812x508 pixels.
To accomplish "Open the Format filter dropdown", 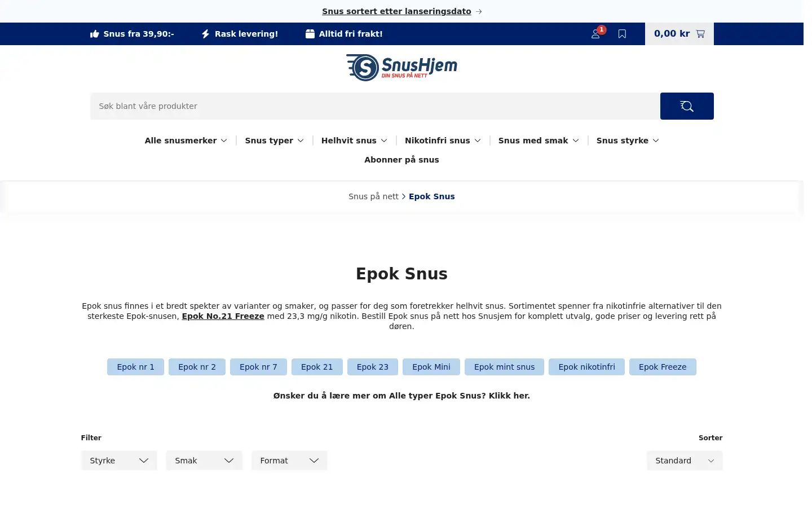I will pos(289,461).
